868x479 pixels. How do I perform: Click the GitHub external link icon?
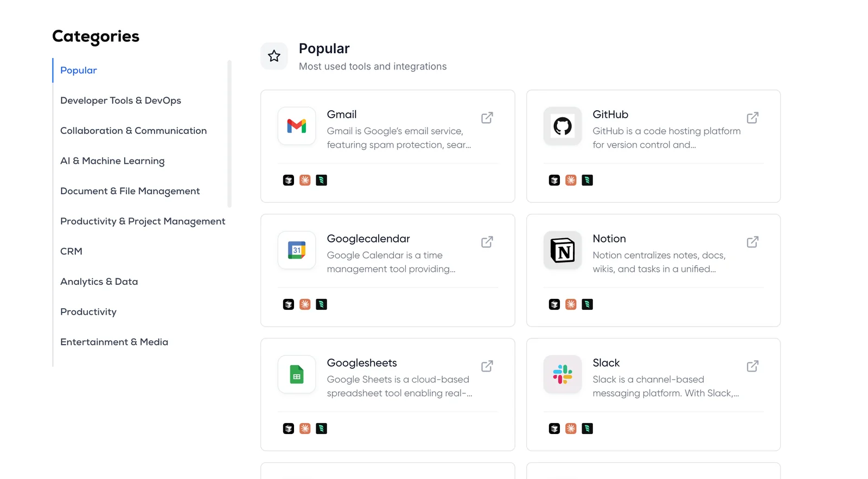click(752, 118)
